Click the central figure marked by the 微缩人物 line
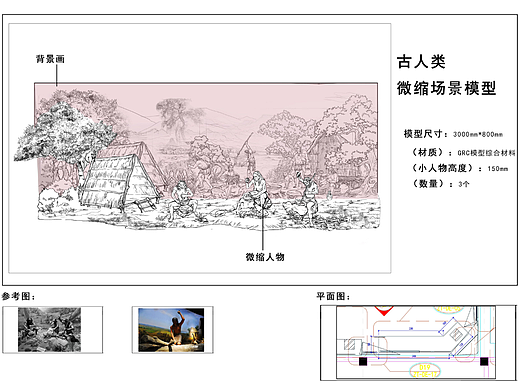This screenshot has height=390, width=520. [257, 193]
